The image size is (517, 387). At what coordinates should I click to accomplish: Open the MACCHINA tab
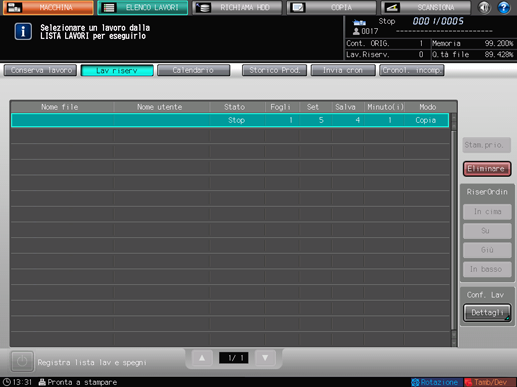pyautogui.click(x=48, y=7)
